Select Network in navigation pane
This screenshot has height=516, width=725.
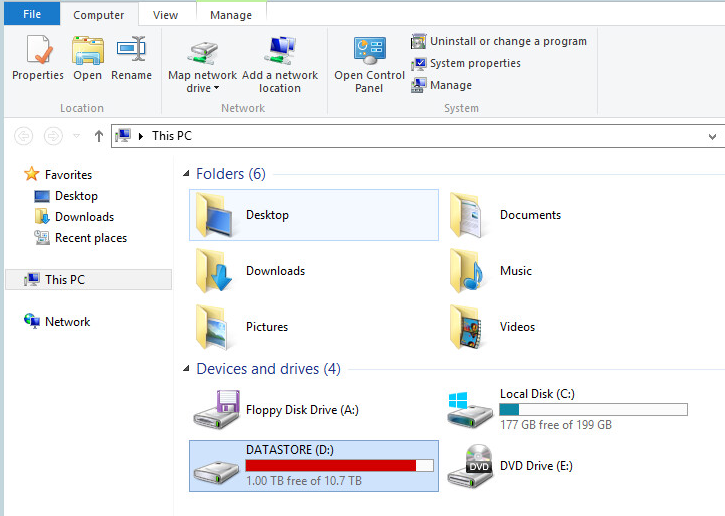pos(57,321)
